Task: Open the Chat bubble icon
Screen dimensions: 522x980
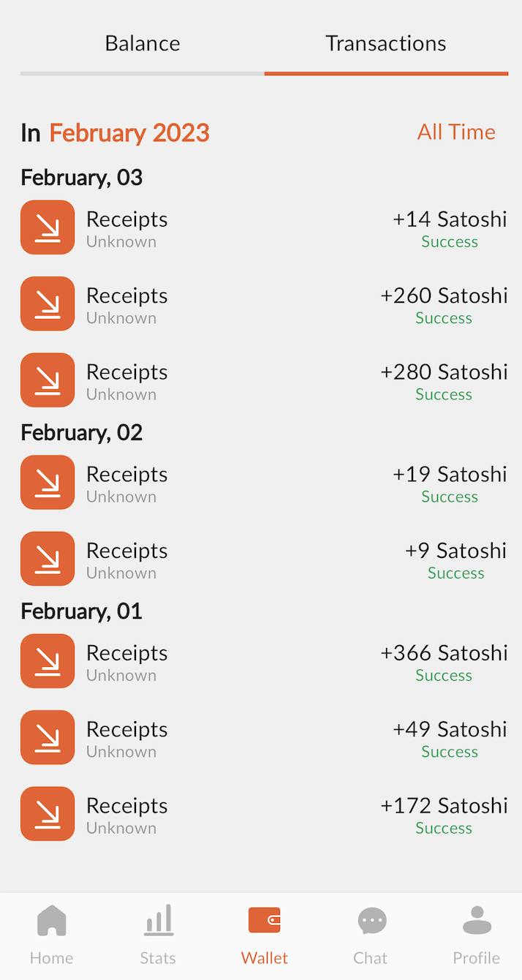Action: pos(371,921)
